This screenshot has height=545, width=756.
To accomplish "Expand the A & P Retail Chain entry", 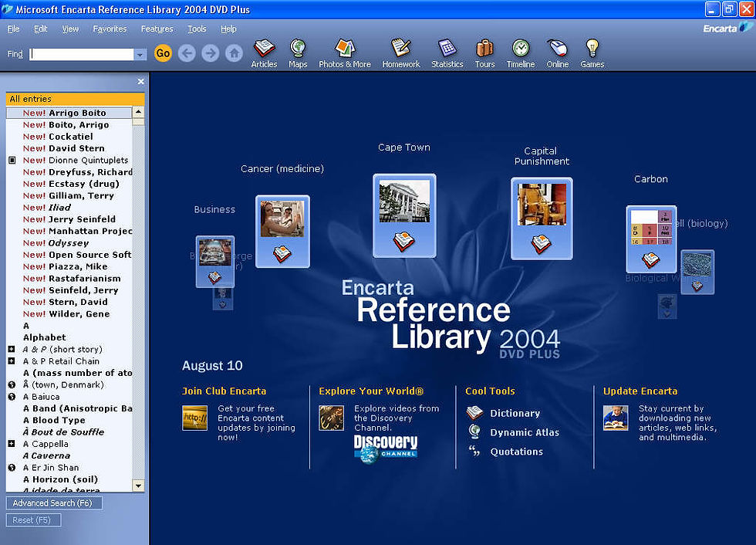I will coord(12,361).
